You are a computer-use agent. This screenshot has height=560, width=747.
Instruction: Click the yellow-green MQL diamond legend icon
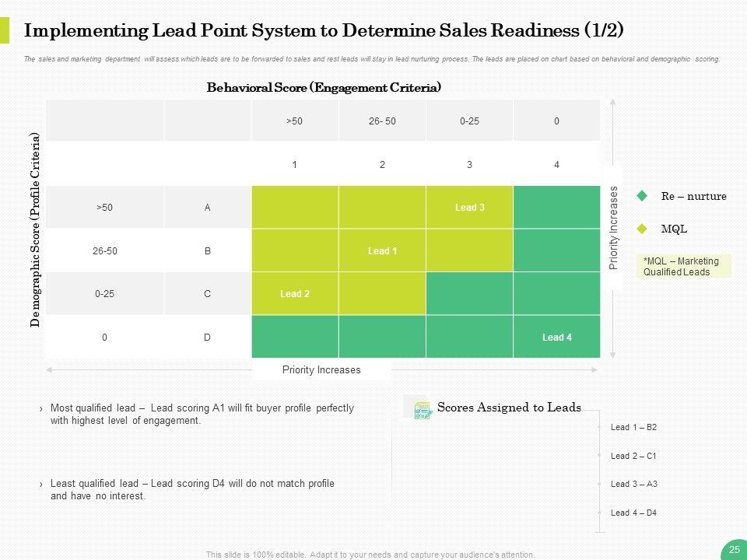pyautogui.click(x=642, y=229)
